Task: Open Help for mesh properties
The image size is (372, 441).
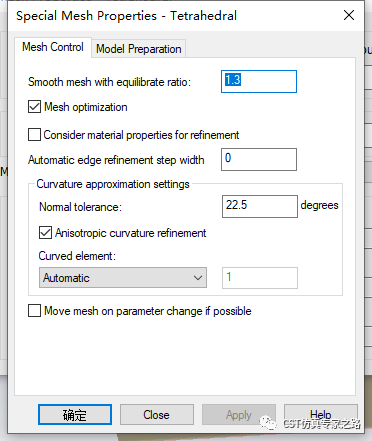Action: pyautogui.click(x=321, y=414)
